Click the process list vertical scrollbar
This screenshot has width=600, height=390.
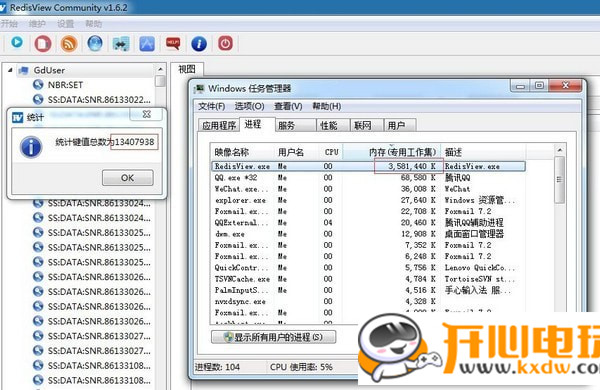click(x=559, y=179)
